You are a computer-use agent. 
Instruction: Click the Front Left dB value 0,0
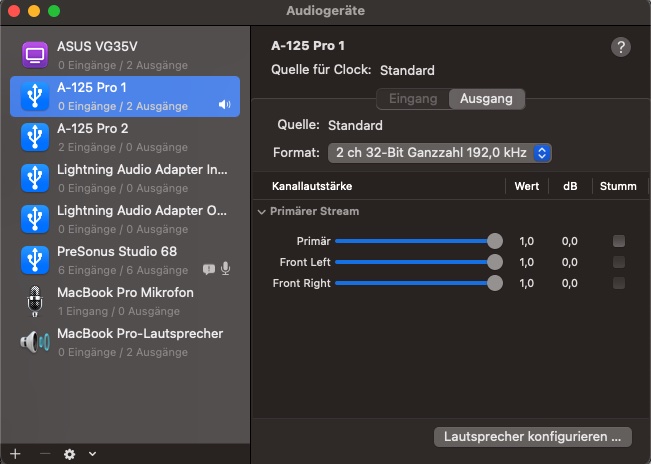click(x=570, y=262)
